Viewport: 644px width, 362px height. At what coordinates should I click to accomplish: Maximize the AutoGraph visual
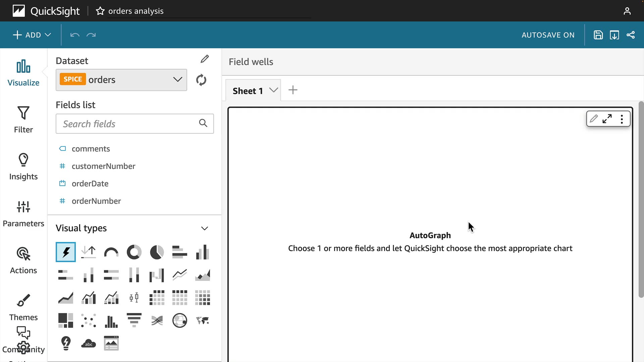click(x=607, y=119)
